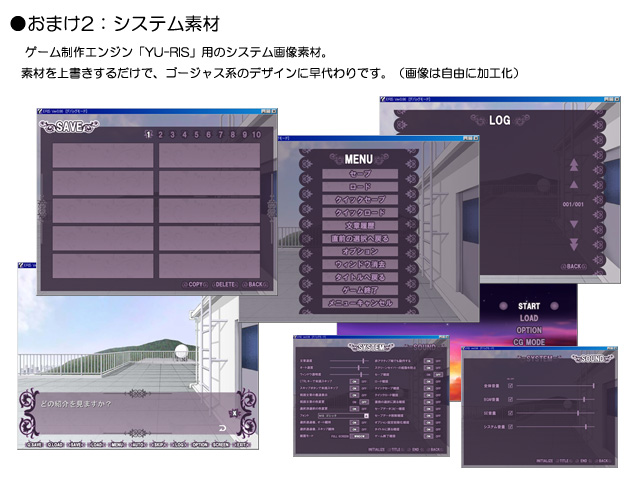Click OPTION in the game window bottom bar
This screenshot has height=480, width=640.
(x=200, y=444)
